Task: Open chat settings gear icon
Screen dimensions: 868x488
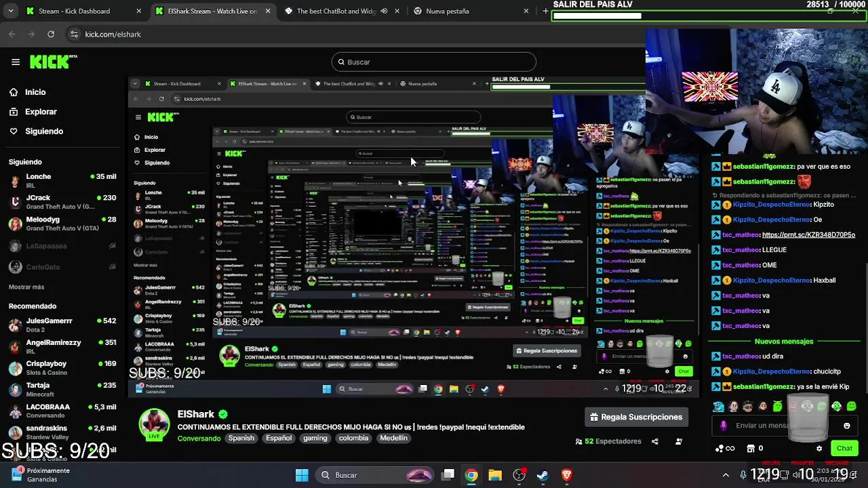Action: 819,449
